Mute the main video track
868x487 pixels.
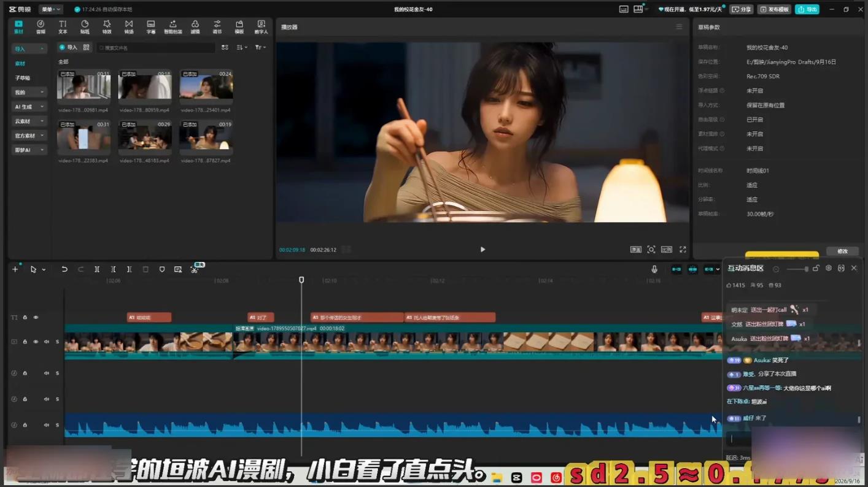click(x=47, y=342)
